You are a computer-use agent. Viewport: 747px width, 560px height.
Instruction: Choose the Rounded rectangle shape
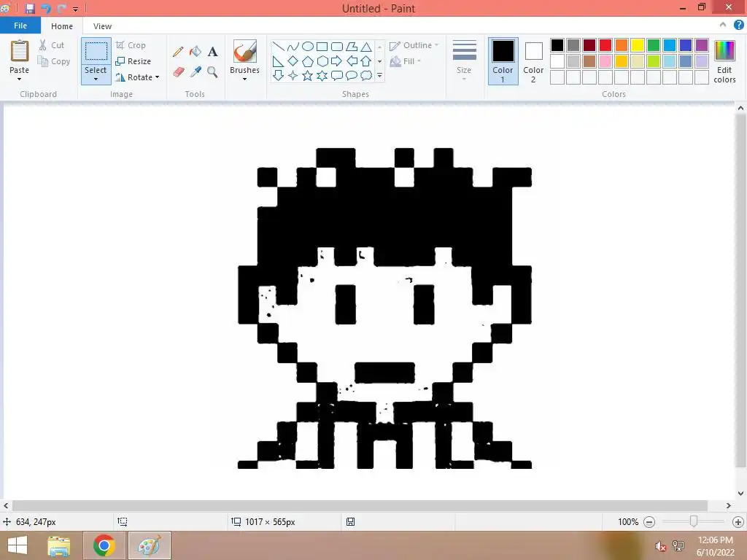(337, 46)
